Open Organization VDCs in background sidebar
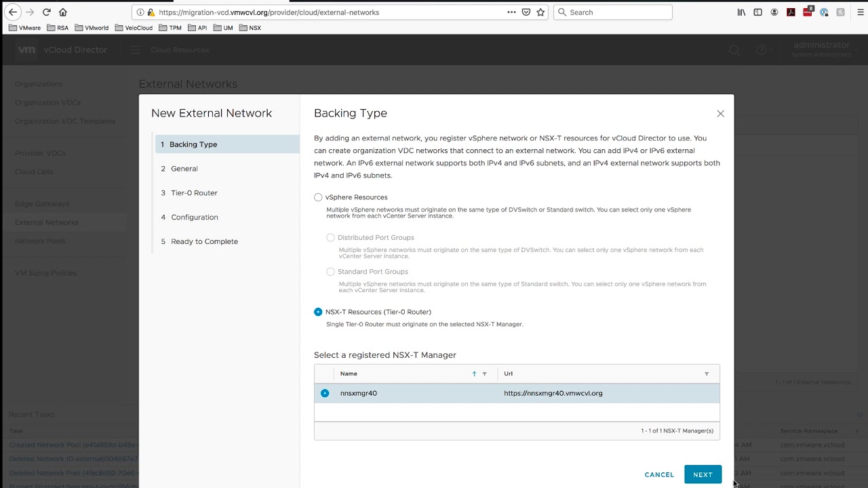Screen dimensions: 868x488 (47, 102)
